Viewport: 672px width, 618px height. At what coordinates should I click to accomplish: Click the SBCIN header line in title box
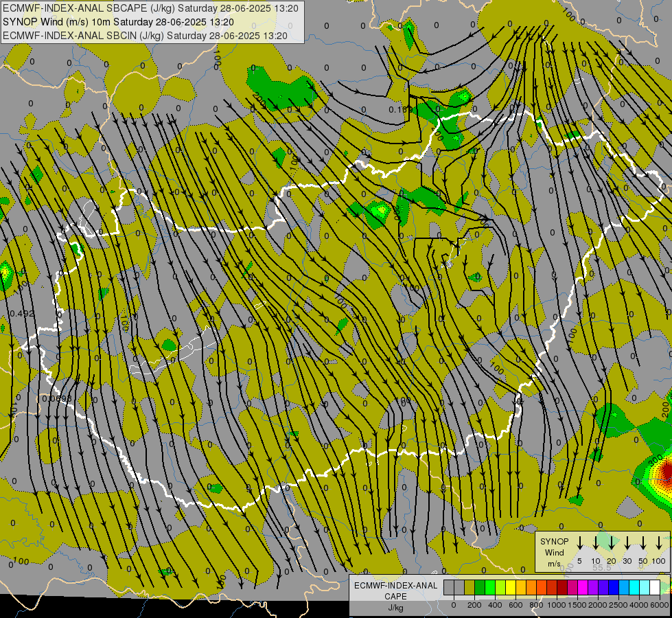[x=145, y=36]
